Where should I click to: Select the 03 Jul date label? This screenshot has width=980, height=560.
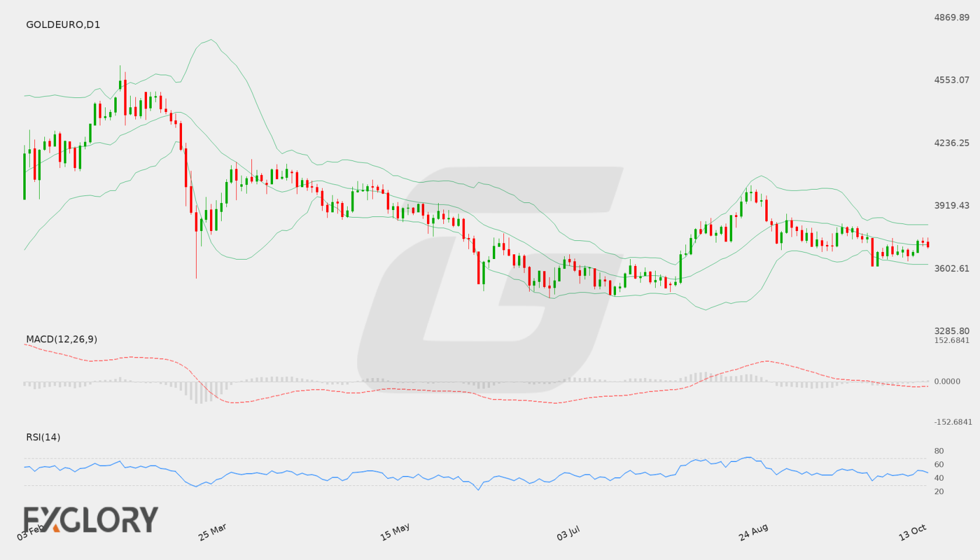[568, 533]
